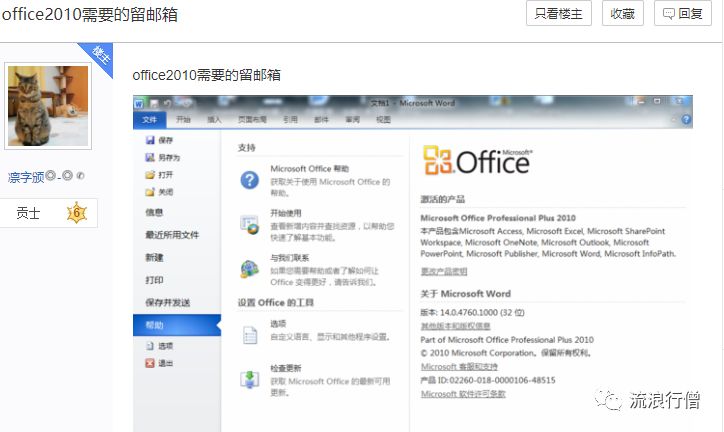Switch to the 页面布局 ribbon tab
The height and width of the screenshot is (432, 724).
252,120
